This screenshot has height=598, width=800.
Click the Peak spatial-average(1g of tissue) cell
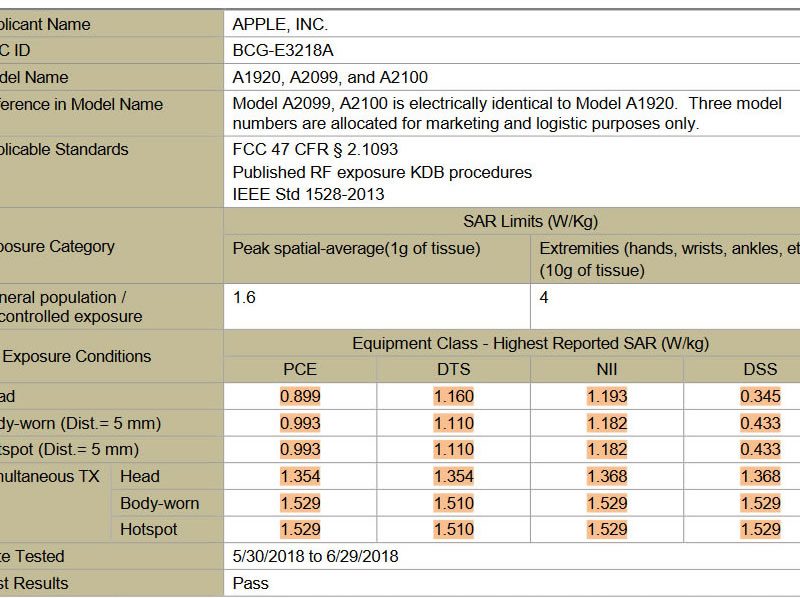click(357, 249)
